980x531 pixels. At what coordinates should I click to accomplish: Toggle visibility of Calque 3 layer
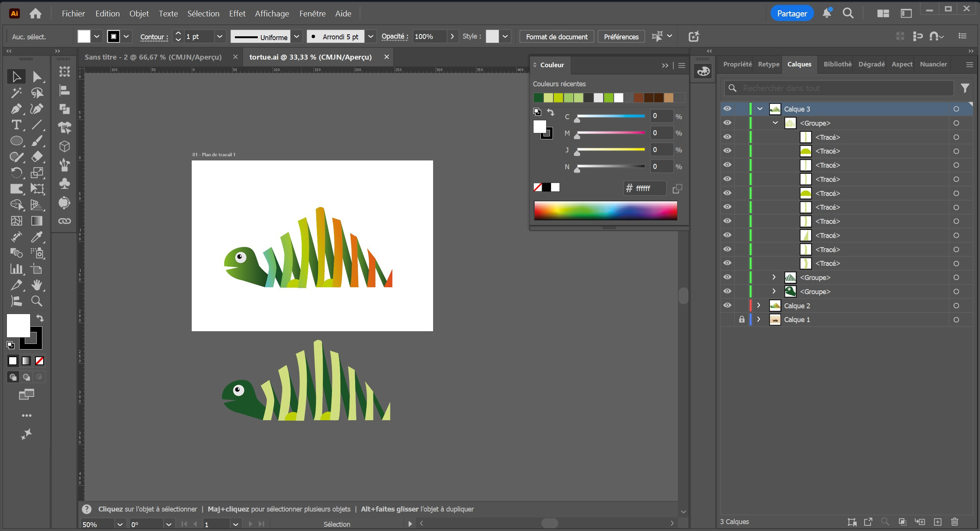727,109
